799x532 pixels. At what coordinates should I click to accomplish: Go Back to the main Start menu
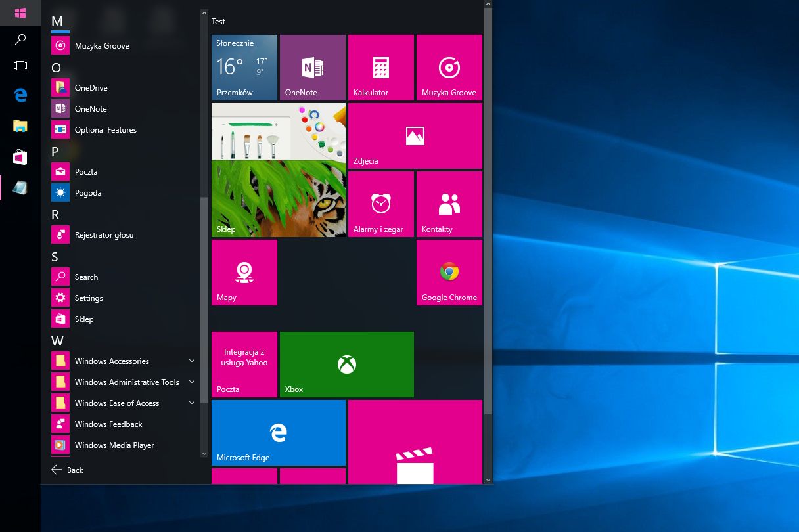pos(68,470)
